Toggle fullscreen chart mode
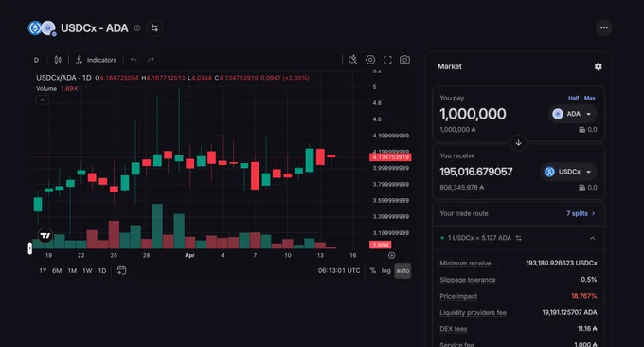 387,60
